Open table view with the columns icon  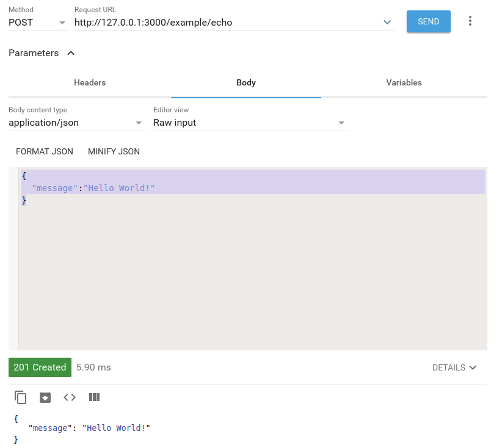coord(95,397)
